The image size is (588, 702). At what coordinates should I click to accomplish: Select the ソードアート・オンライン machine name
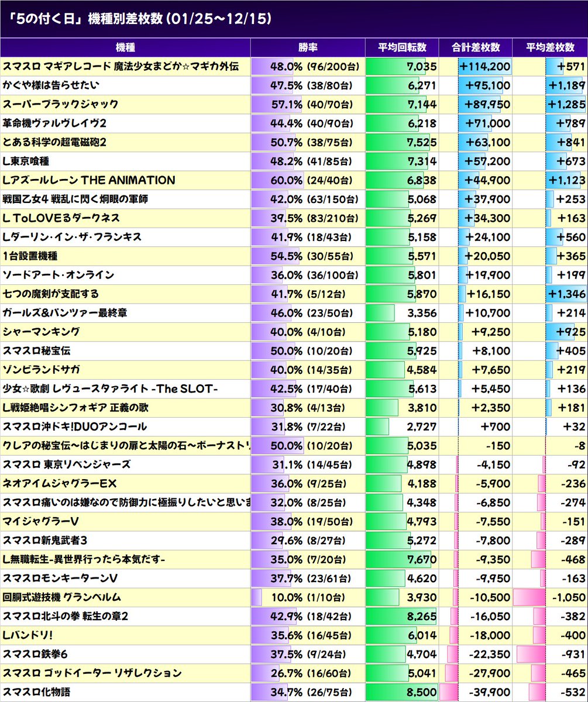coord(59,275)
